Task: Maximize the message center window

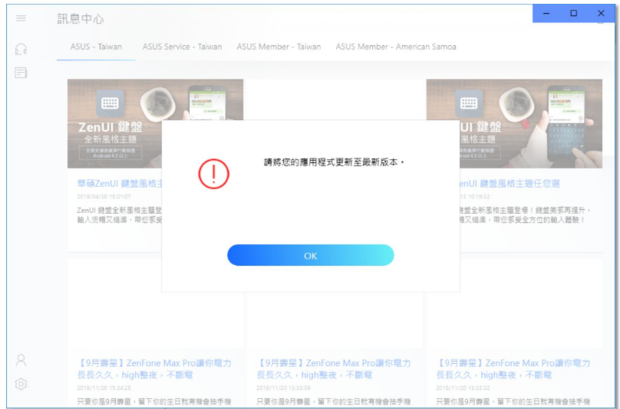Action: coord(573,13)
